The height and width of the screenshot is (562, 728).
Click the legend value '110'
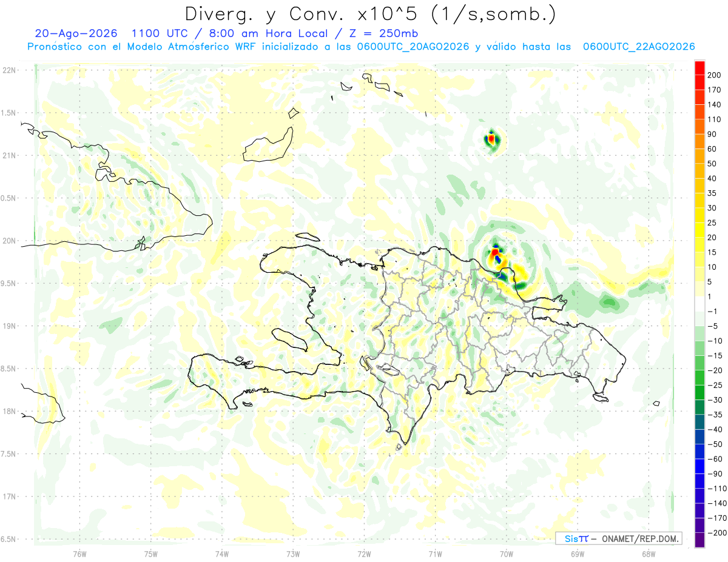pyautogui.click(x=714, y=119)
